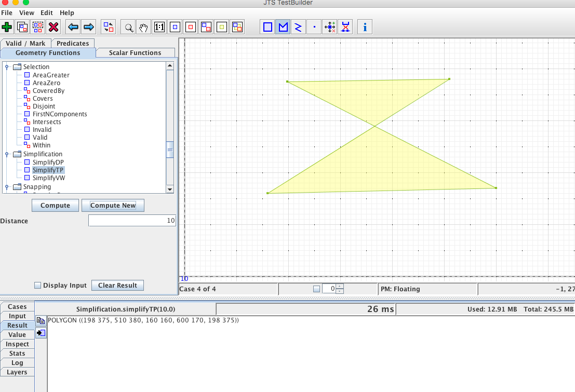Click the 1:1 zoom icon
Image resolution: width=575 pixels, height=392 pixels.
159,27
